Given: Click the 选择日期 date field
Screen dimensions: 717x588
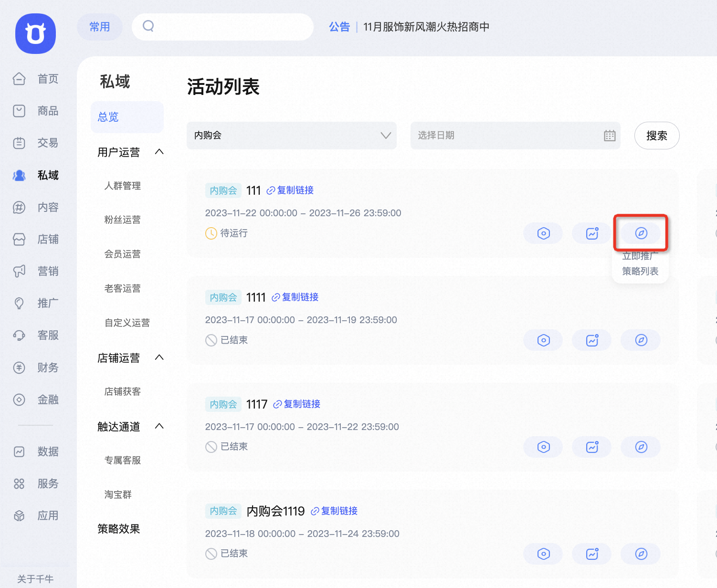Looking at the screenshot, I should [x=516, y=136].
